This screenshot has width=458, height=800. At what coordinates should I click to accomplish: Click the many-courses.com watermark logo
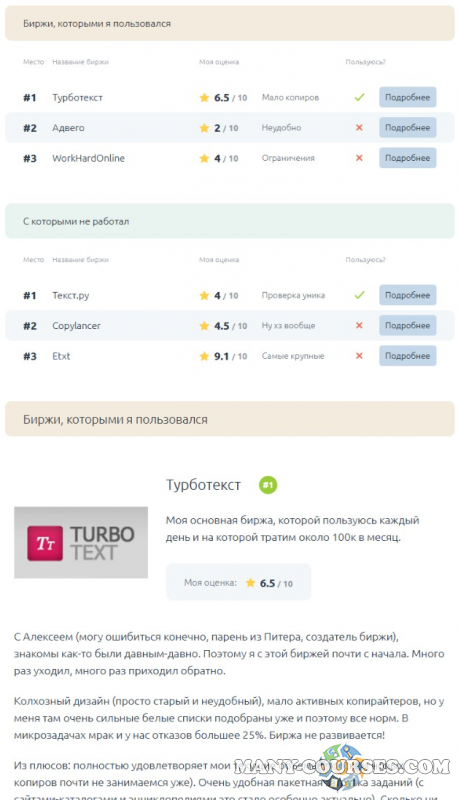(342, 767)
